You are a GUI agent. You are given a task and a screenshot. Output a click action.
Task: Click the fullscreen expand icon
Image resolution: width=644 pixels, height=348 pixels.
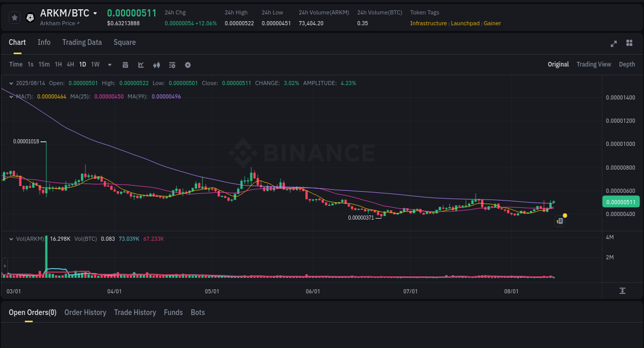[614, 43]
